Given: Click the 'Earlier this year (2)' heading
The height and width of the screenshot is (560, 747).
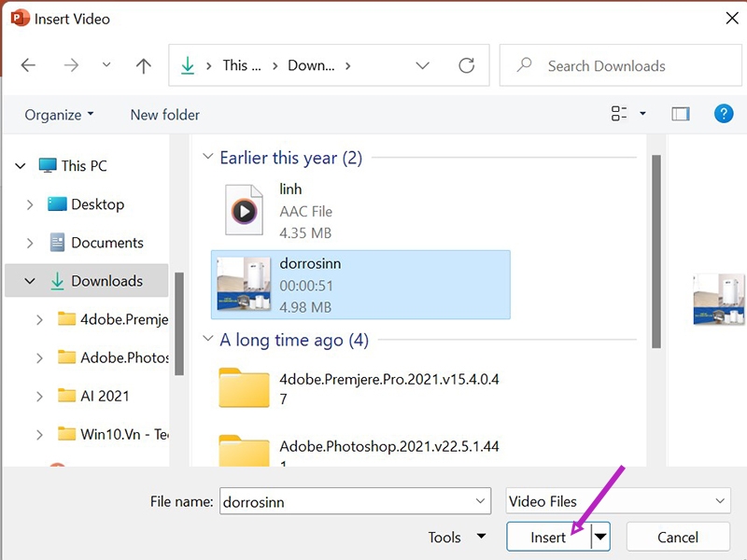Looking at the screenshot, I should click(x=290, y=158).
